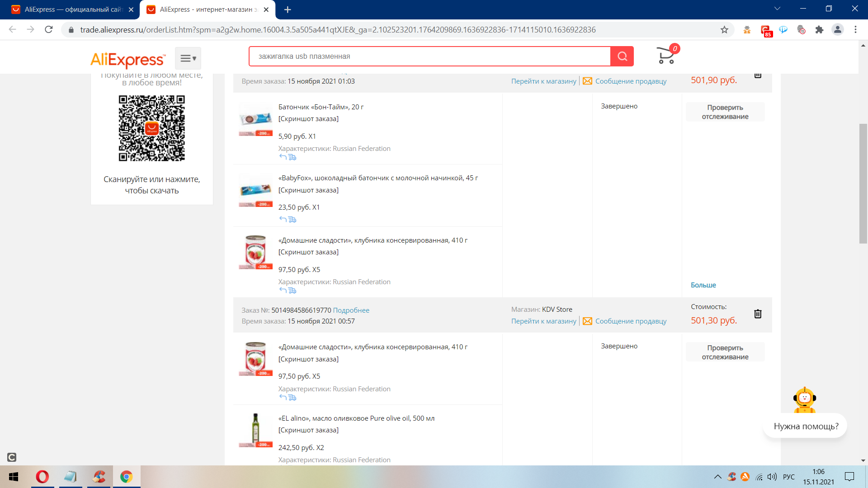Click «Перейти к магазину» for 01:03 order
Viewport: 868px width, 488px height.
544,81
